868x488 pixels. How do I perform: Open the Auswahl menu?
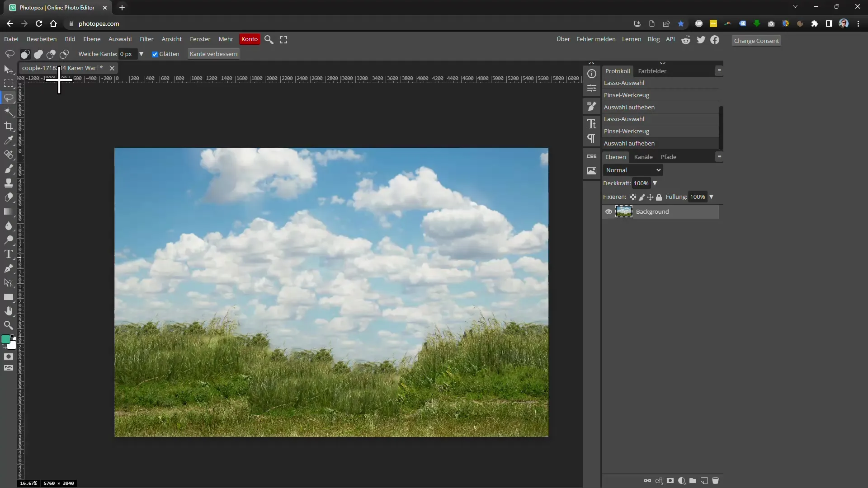(120, 39)
